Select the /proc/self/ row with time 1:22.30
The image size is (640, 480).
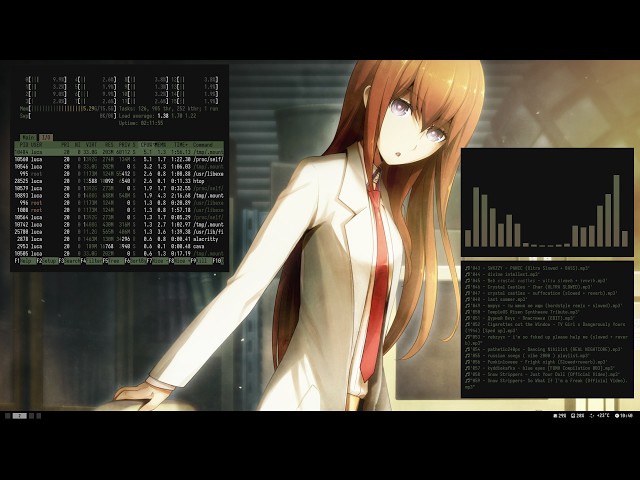[x=119, y=159]
